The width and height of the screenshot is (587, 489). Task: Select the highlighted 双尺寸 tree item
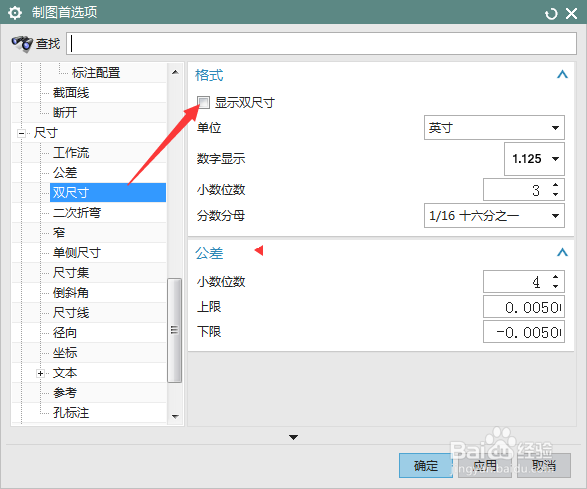[x=108, y=192]
